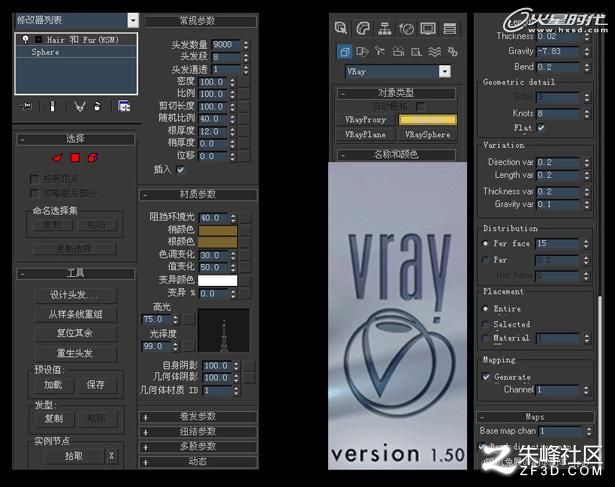Click 从样条线重组 button
The height and width of the screenshot is (487, 615).
76,314
